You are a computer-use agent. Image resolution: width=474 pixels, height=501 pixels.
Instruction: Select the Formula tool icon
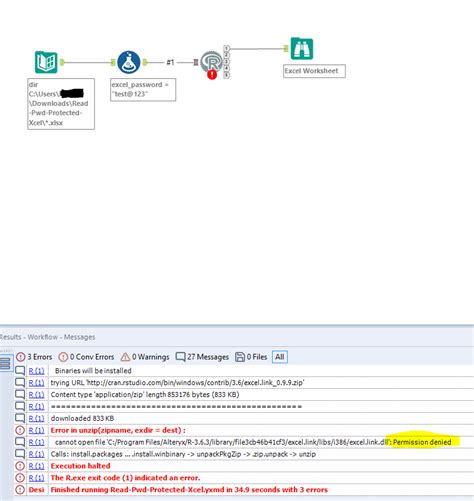128,62
